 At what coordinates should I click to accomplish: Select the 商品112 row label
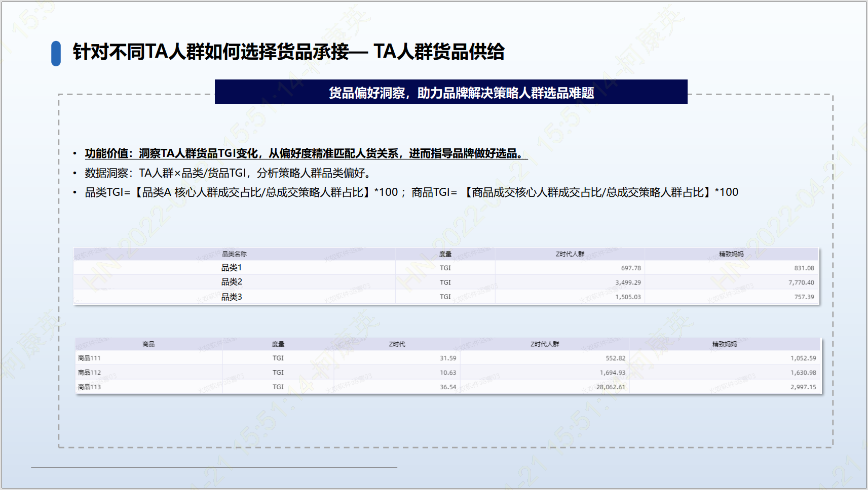click(89, 373)
